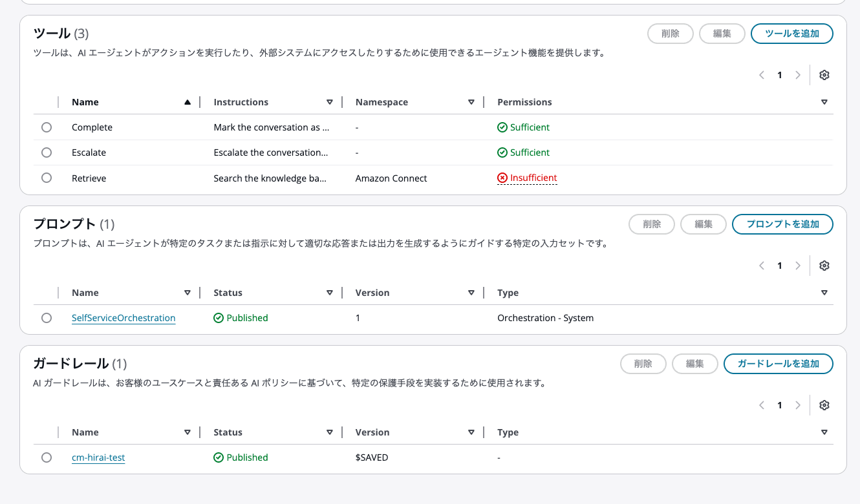This screenshot has height=504, width=860.
Task: Click the Sufficient status icon for Escalate
Action: tap(502, 152)
